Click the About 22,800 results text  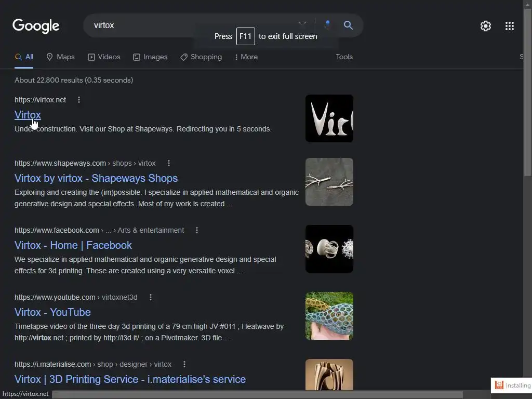pyautogui.click(x=74, y=80)
